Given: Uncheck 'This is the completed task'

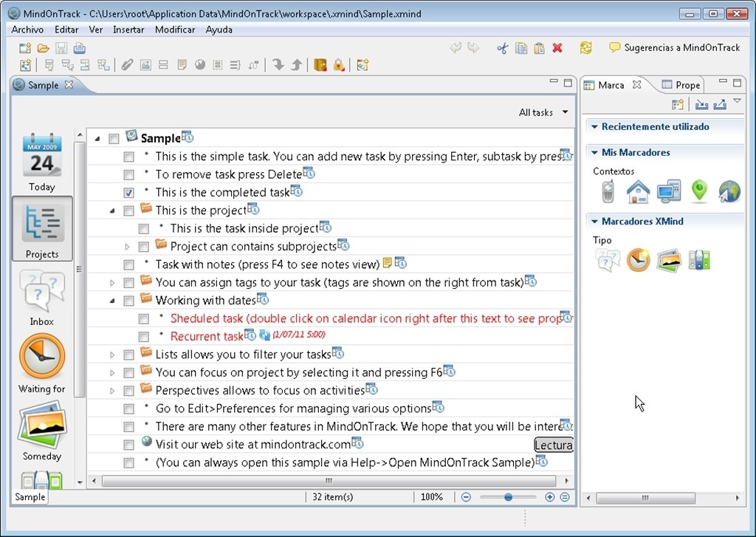Looking at the screenshot, I should pyautogui.click(x=128, y=193).
